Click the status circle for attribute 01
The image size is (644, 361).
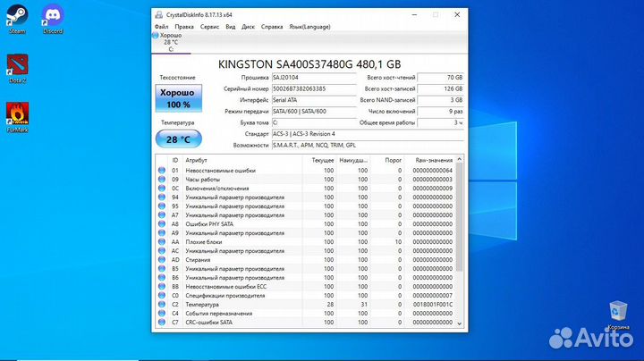162,171
